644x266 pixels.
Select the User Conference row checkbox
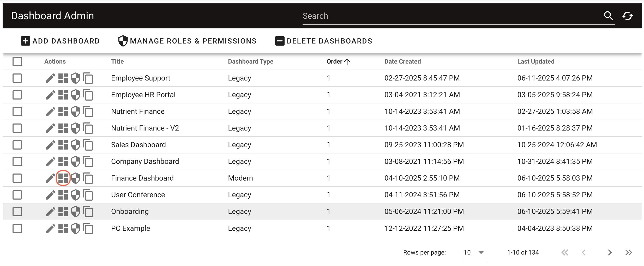(x=17, y=195)
